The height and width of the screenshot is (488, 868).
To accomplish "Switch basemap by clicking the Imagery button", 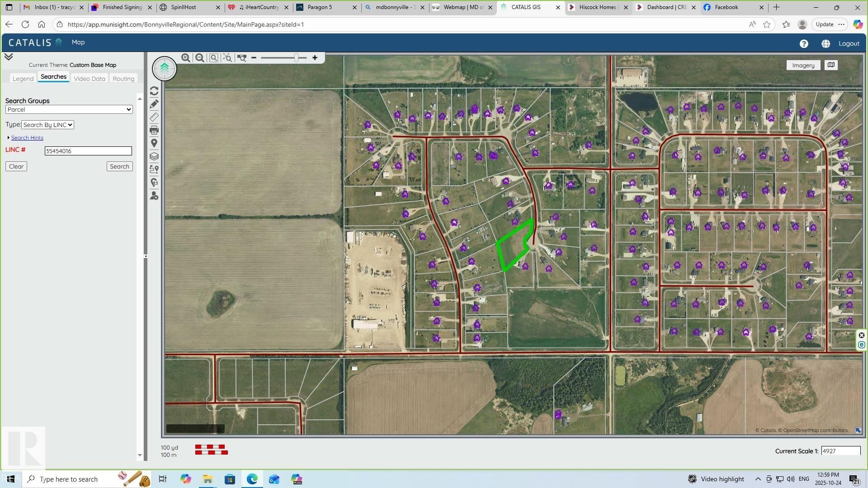I will point(803,65).
